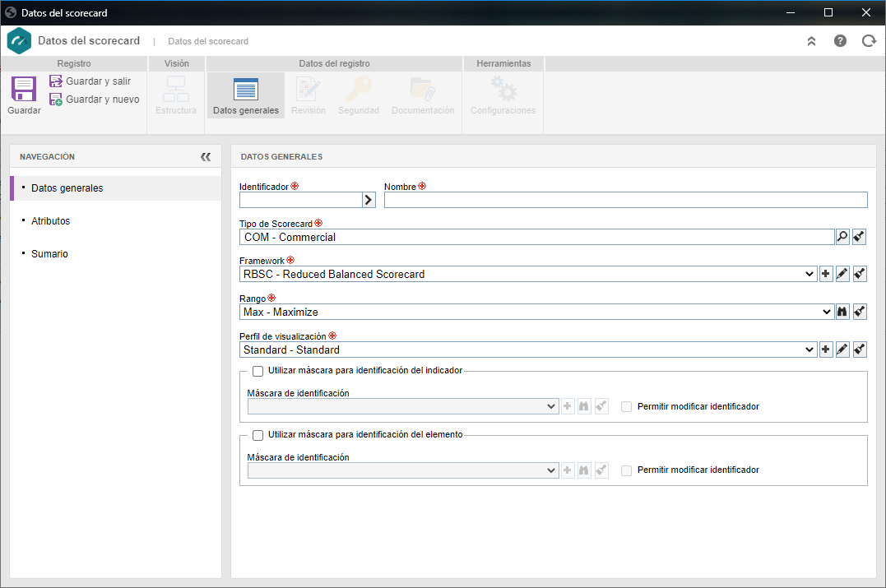Viewport: 886px width, 588px height.
Task: Collapse the ribbon with double-chevron icon
Action: click(811, 40)
